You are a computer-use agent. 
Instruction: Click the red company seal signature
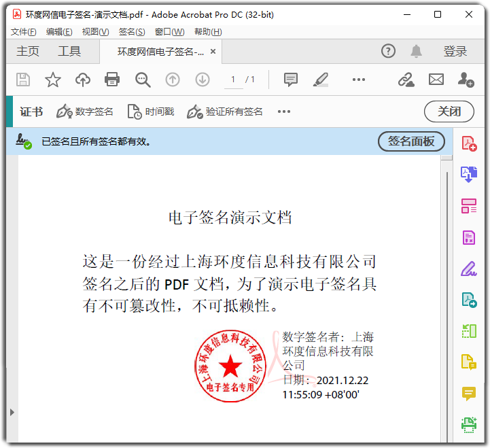pyautogui.click(x=230, y=366)
